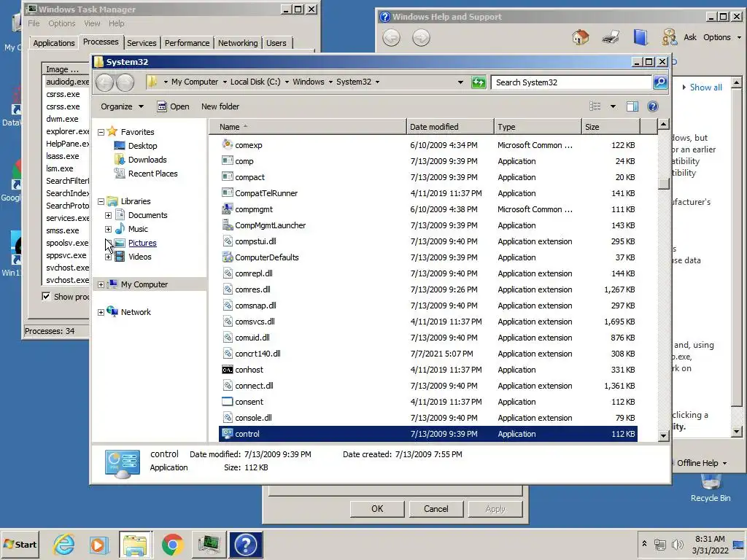Expand the My Computer tree node
Screen dimensions: 747x560
coord(101,285)
